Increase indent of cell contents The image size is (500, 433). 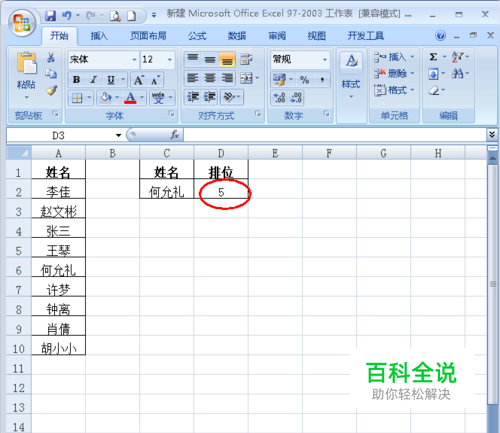(210, 97)
